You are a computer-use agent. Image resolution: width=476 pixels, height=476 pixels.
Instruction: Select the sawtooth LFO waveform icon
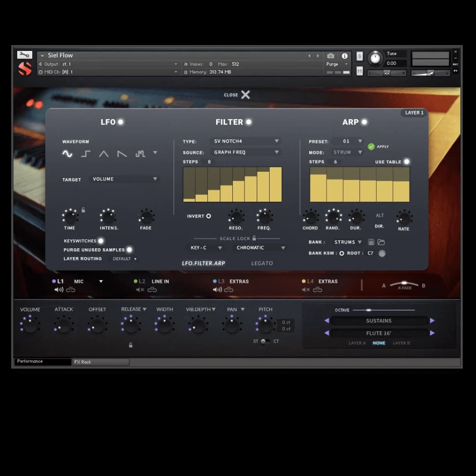(x=122, y=154)
